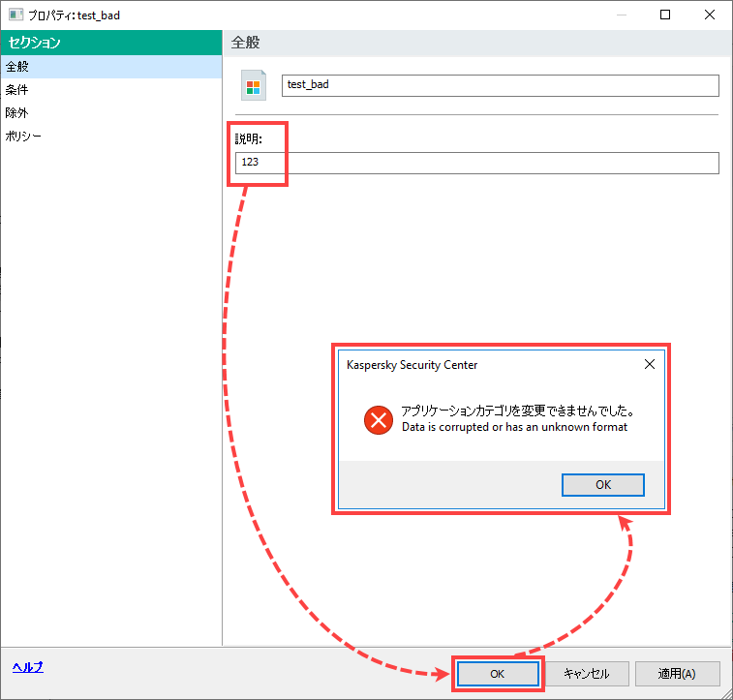
Task: Minimize the properties window
Action: [x=622, y=15]
